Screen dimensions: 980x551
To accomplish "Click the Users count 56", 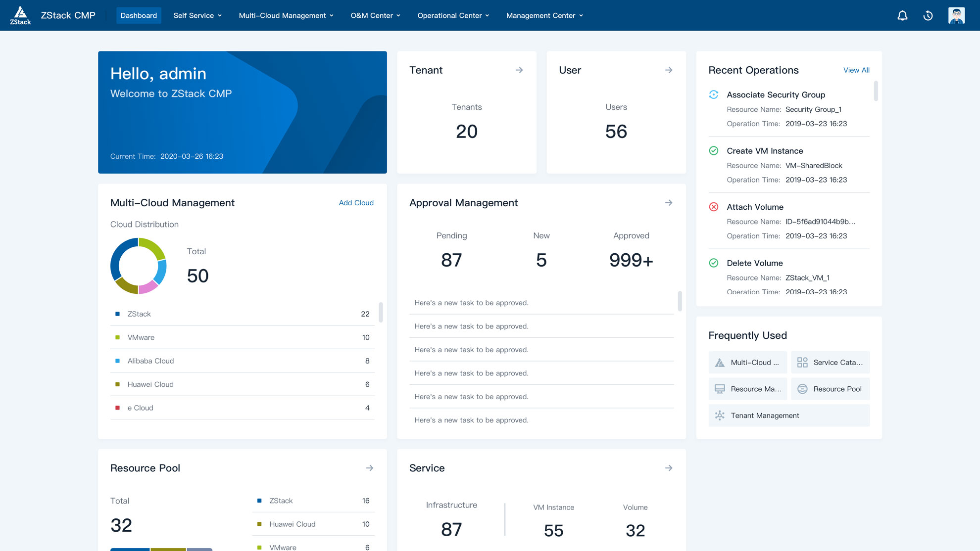I will click(616, 132).
